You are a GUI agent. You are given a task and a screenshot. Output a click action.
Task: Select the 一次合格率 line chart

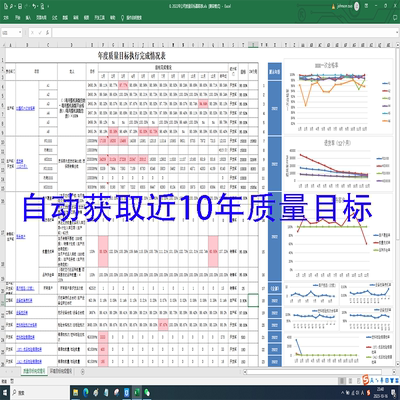pyautogui.click(x=338, y=97)
